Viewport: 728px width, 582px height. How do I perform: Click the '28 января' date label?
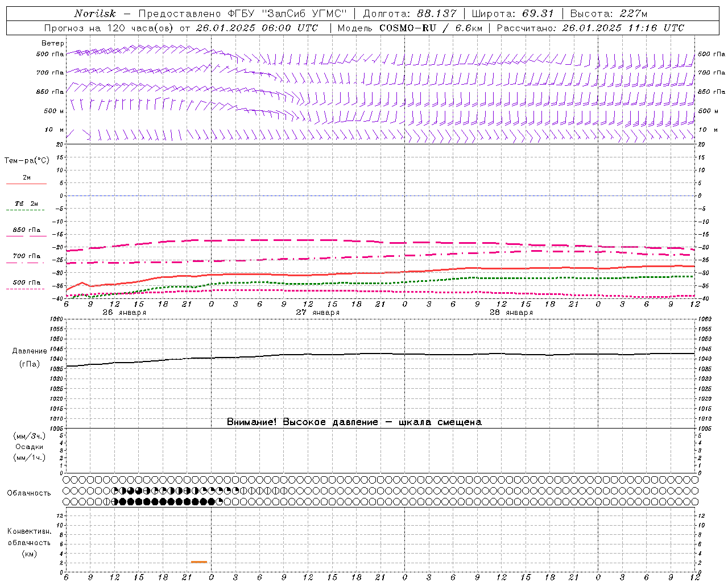click(511, 313)
